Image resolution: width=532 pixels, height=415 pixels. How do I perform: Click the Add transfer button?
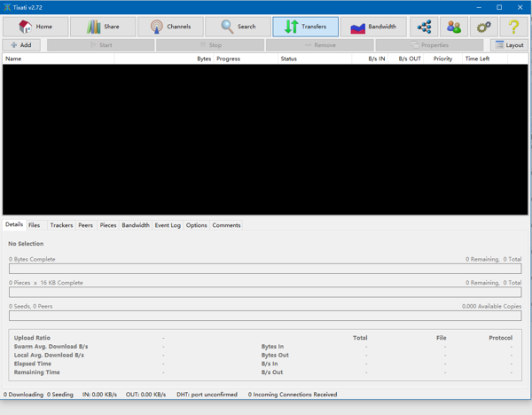(21, 44)
